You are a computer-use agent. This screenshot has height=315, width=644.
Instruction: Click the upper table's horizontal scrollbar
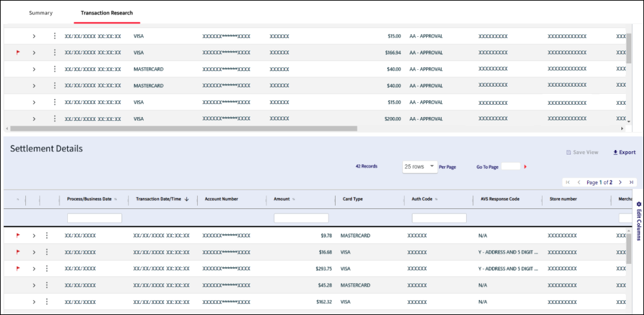click(181, 128)
